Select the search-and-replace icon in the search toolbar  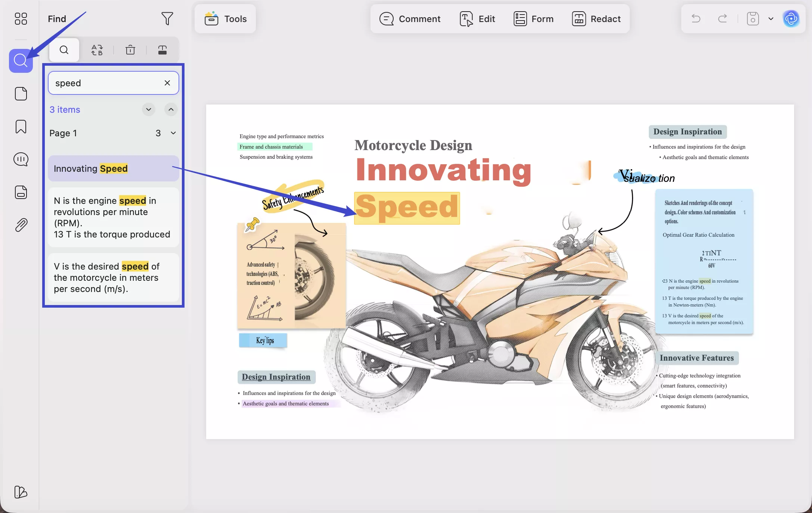pyautogui.click(x=97, y=50)
